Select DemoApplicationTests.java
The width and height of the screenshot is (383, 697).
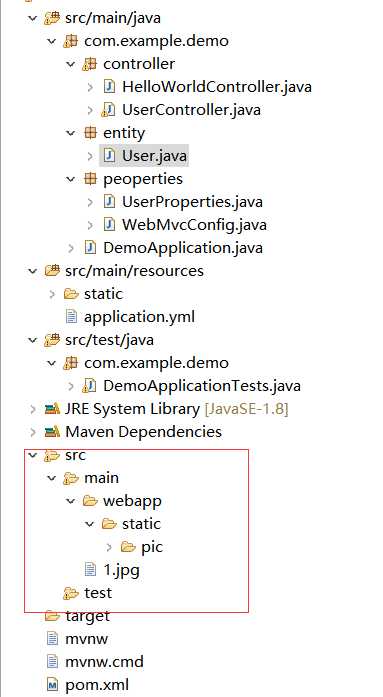click(202, 386)
